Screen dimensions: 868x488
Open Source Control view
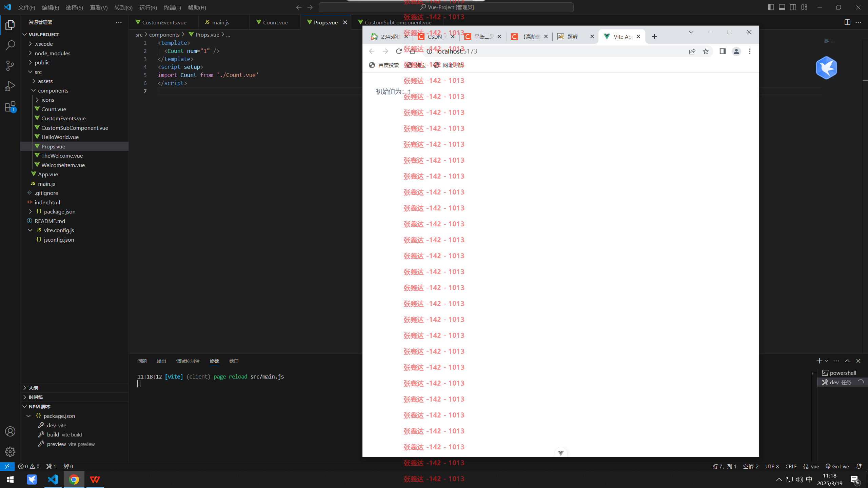click(10, 65)
